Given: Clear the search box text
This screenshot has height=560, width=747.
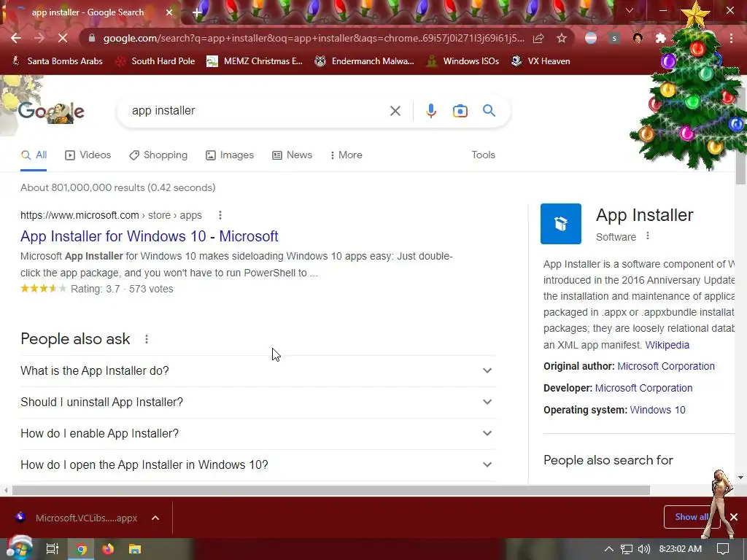Looking at the screenshot, I should click(x=395, y=111).
